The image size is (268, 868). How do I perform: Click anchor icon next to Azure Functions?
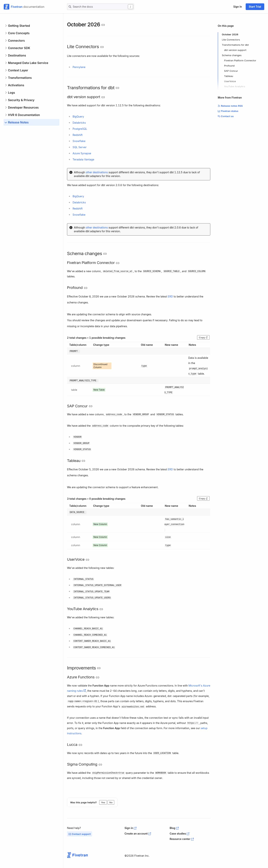98,677
